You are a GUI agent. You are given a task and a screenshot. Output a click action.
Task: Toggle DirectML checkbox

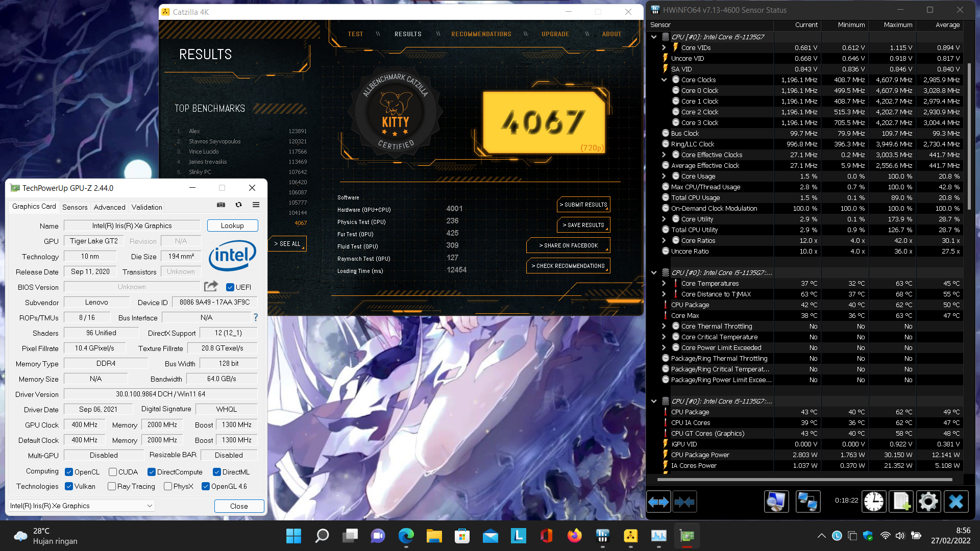(x=217, y=472)
